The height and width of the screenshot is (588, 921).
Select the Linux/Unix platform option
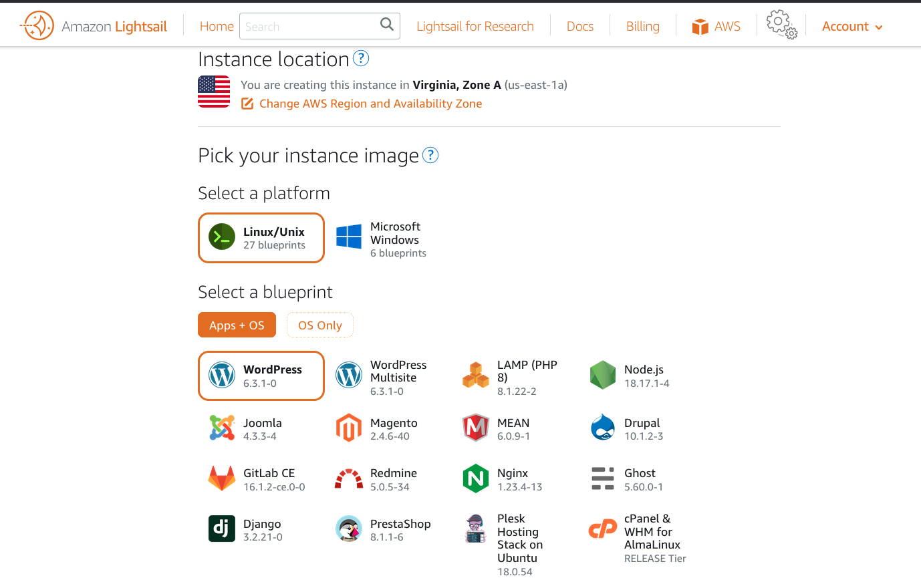click(x=261, y=238)
